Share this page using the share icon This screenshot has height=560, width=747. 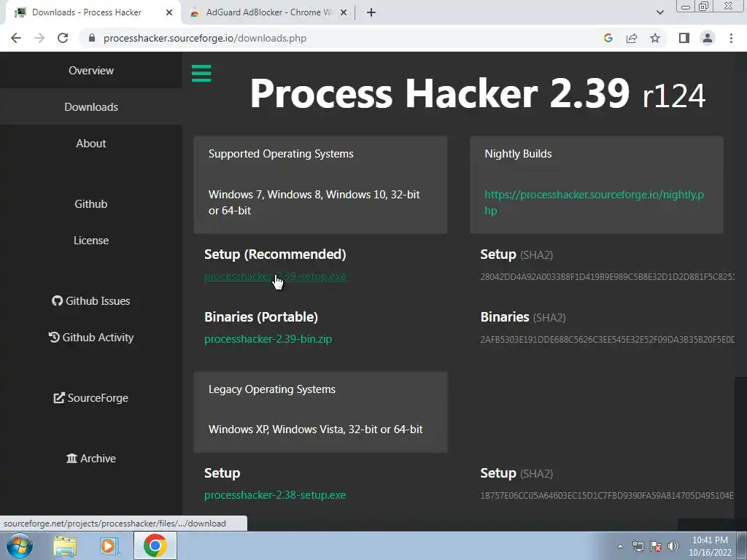(632, 38)
